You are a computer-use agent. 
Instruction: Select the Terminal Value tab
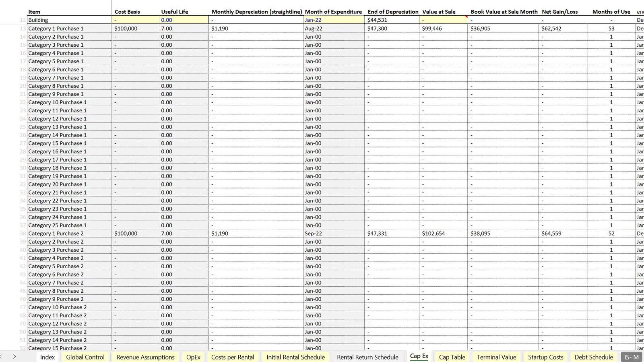tap(496, 357)
